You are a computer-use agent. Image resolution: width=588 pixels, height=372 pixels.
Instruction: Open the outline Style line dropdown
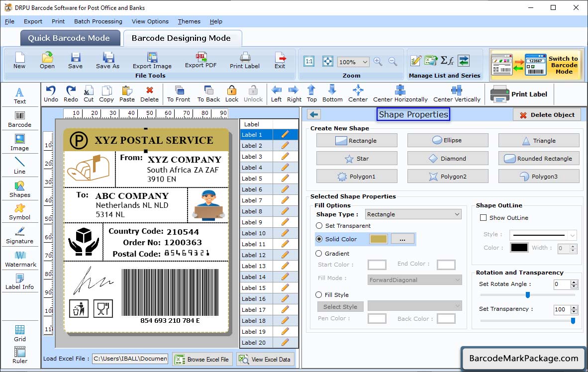(x=543, y=235)
